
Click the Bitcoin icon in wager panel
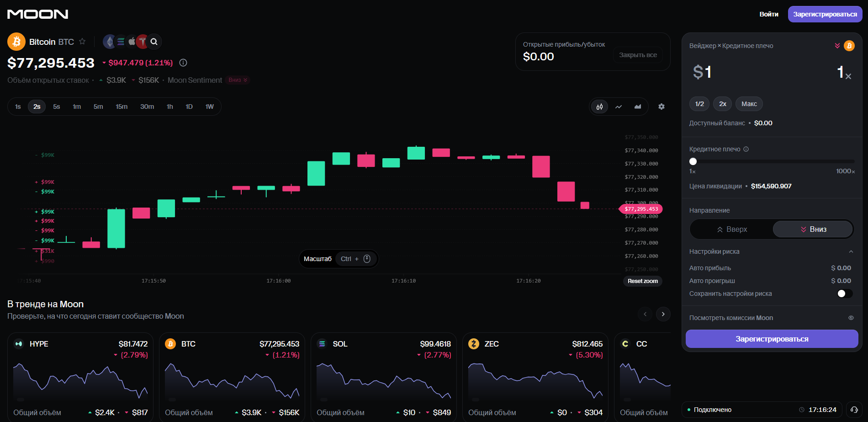(849, 46)
